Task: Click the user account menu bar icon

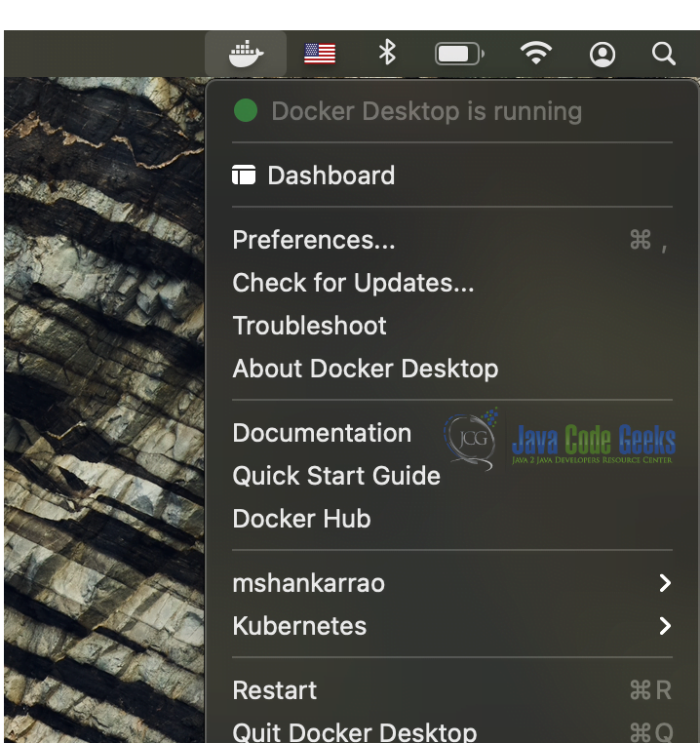Action: 603,54
